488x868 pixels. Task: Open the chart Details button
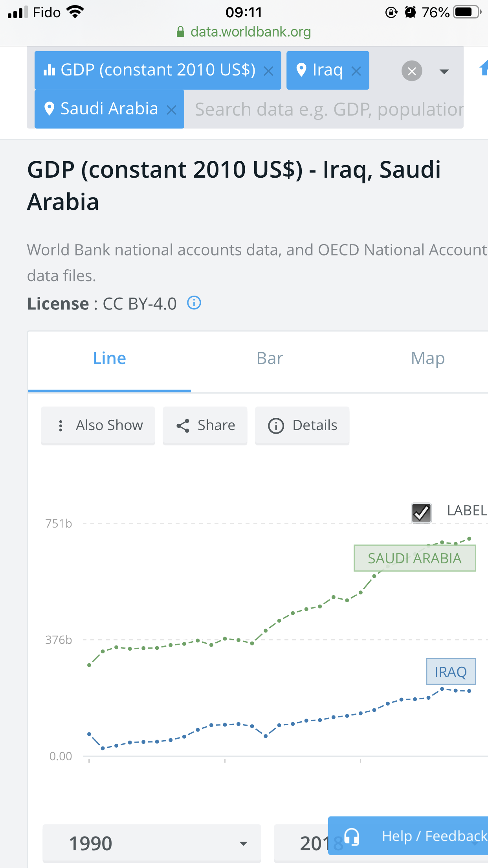(x=302, y=425)
